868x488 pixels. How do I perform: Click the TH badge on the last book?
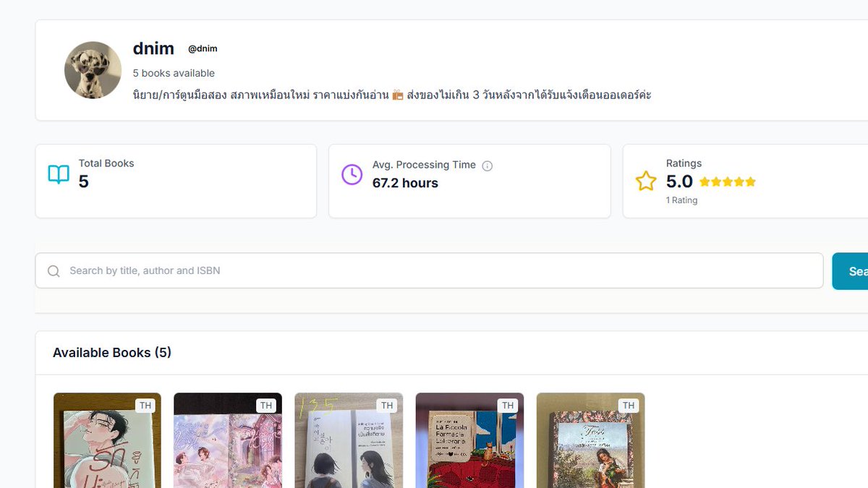click(628, 406)
